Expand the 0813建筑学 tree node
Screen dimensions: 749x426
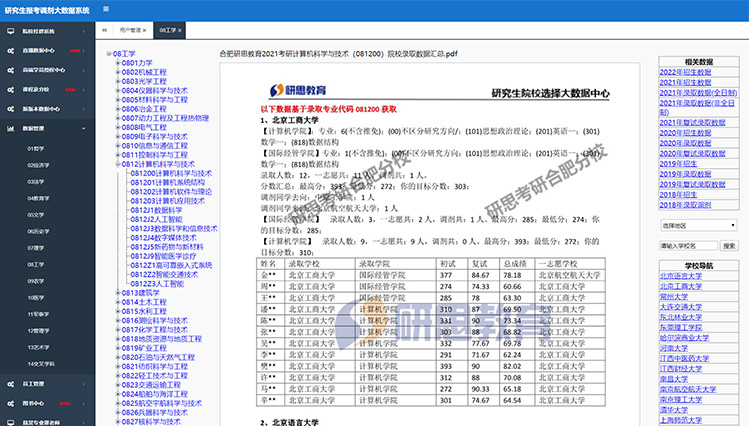pos(118,293)
